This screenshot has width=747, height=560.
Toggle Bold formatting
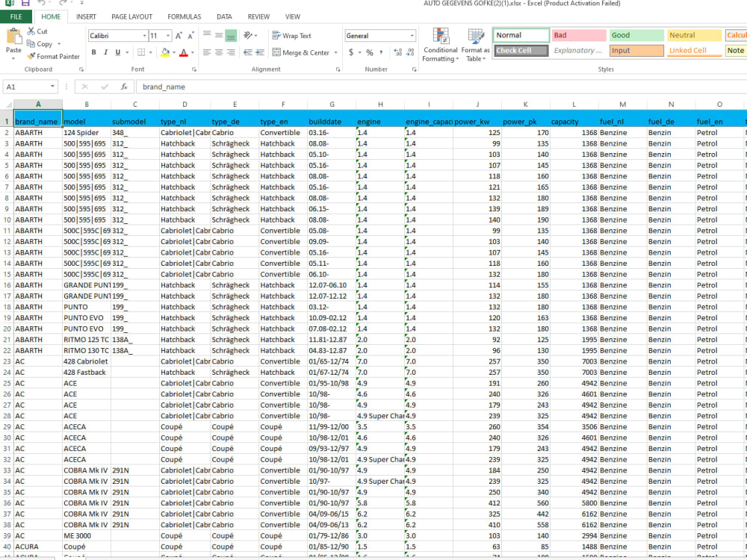(x=94, y=52)
